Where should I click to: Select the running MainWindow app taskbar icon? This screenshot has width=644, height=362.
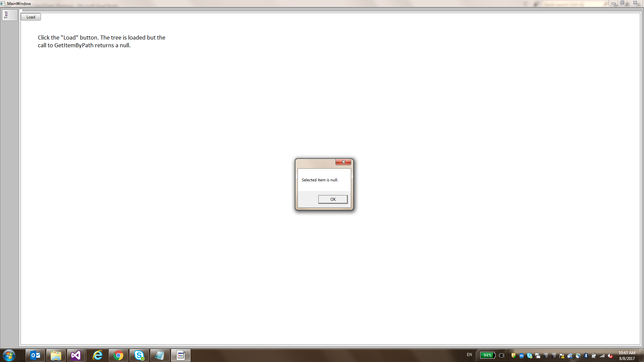(x=181, y=355)
